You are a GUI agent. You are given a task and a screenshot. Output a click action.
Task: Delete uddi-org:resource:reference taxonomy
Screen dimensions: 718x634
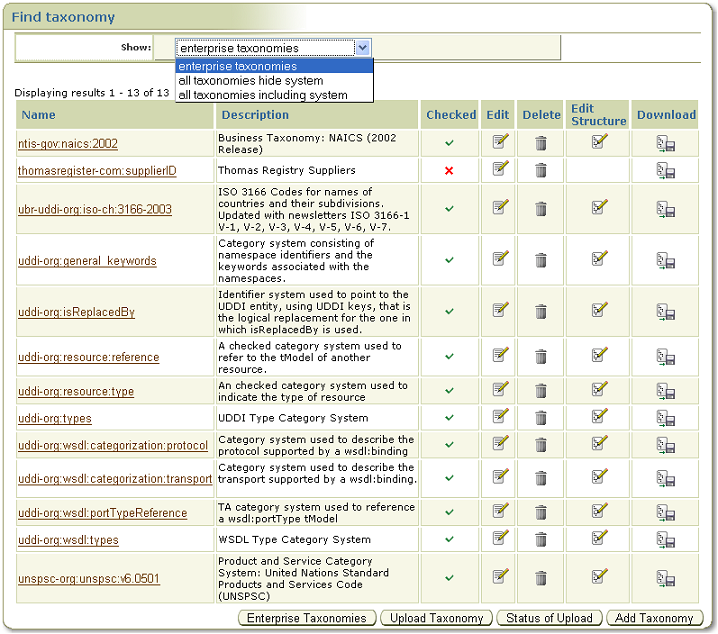(541, 357)
